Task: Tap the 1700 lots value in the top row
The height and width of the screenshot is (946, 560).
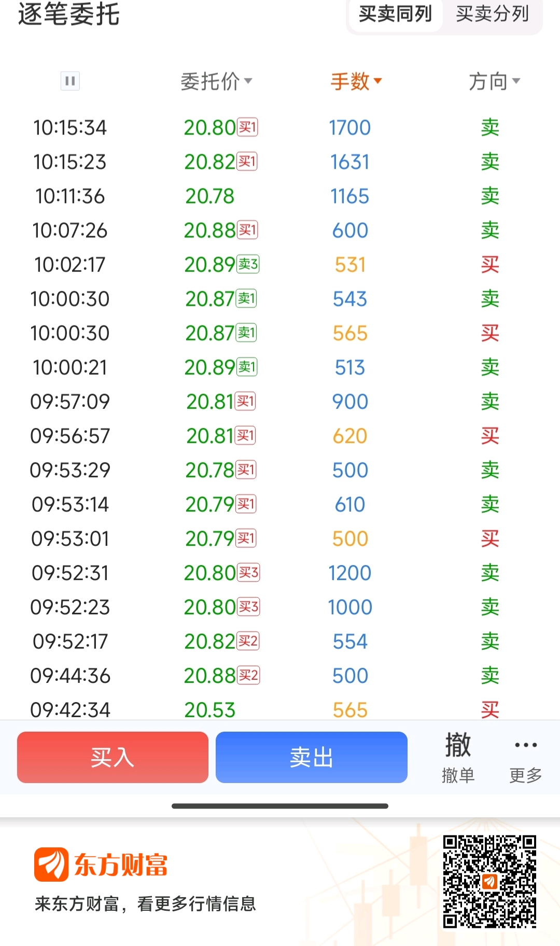Action: click(350, 128)
